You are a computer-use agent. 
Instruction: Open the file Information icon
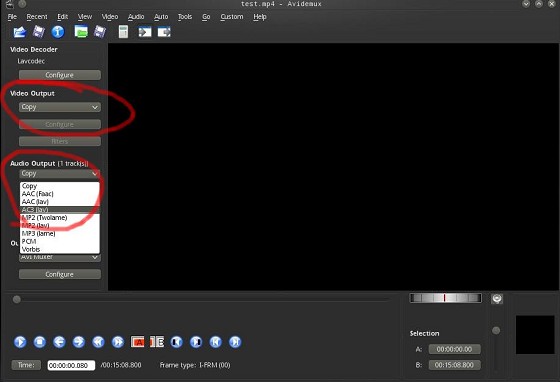tap(58, 32)
